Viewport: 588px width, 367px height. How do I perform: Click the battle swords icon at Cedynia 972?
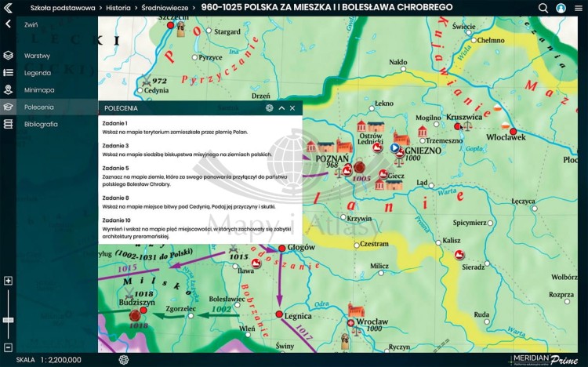(x=147, y=80)
